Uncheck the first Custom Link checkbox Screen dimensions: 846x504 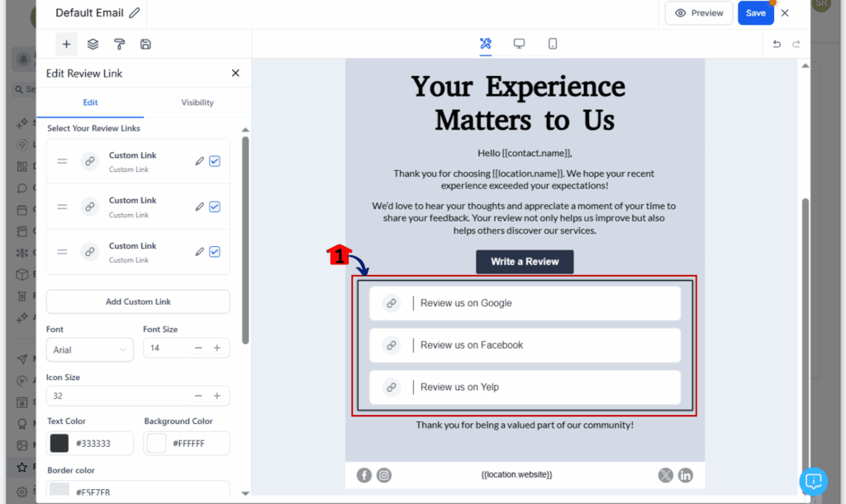216,160
